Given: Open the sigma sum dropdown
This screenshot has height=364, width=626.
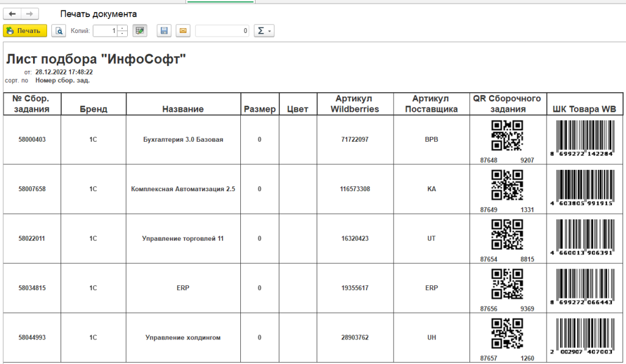Looking at the screenshot, I should tap(264, 31).
